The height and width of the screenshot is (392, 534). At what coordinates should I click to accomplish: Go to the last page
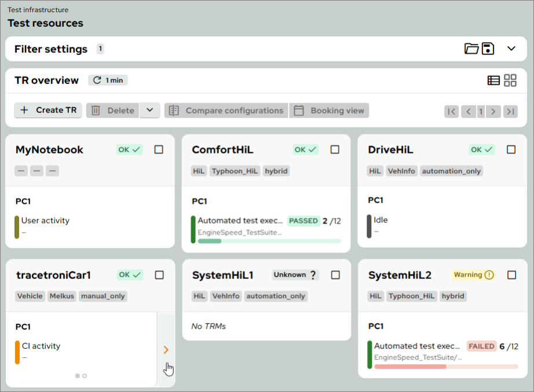pyautogui.click(x=510, y=111)
